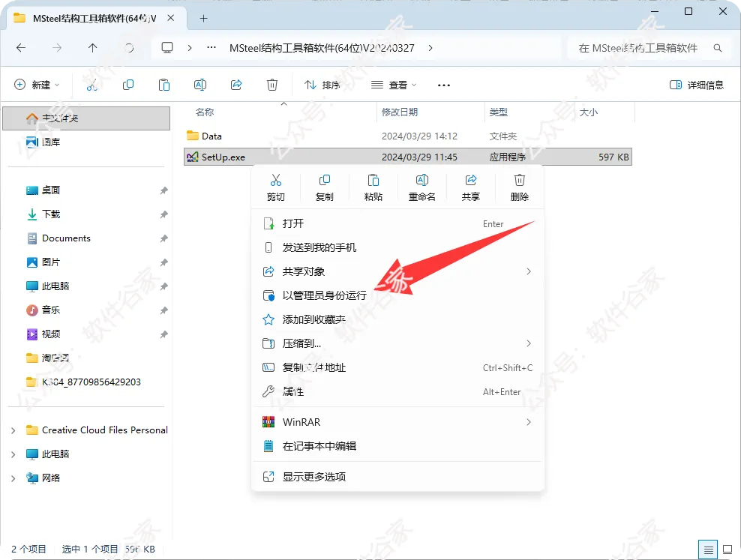741x560 pixels.
Task: Click the Delete trash icon in context menu
Action: point(519,181)
